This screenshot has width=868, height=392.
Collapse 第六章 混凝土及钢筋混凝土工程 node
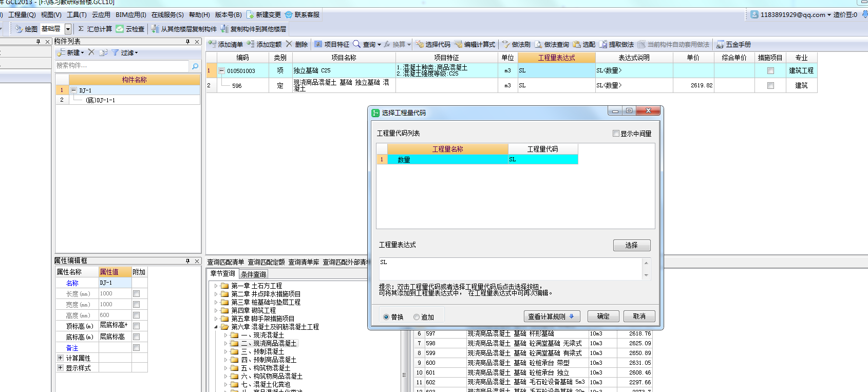point(216,327)
